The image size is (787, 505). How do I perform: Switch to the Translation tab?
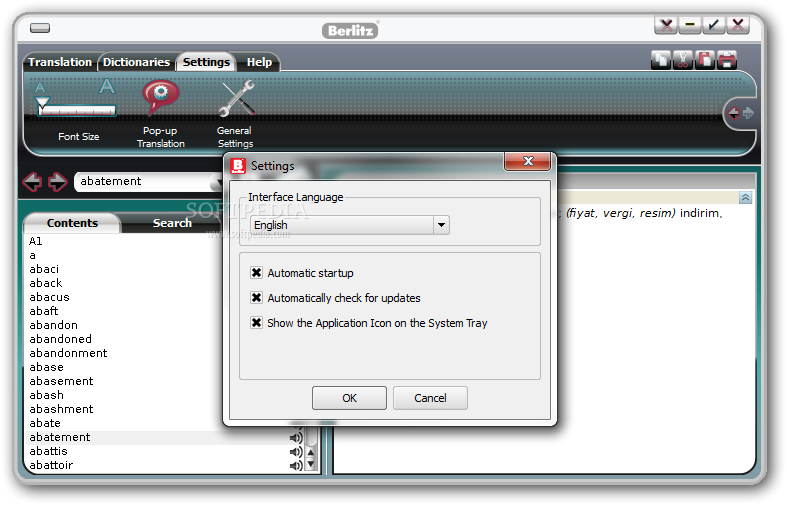[60, 62]
